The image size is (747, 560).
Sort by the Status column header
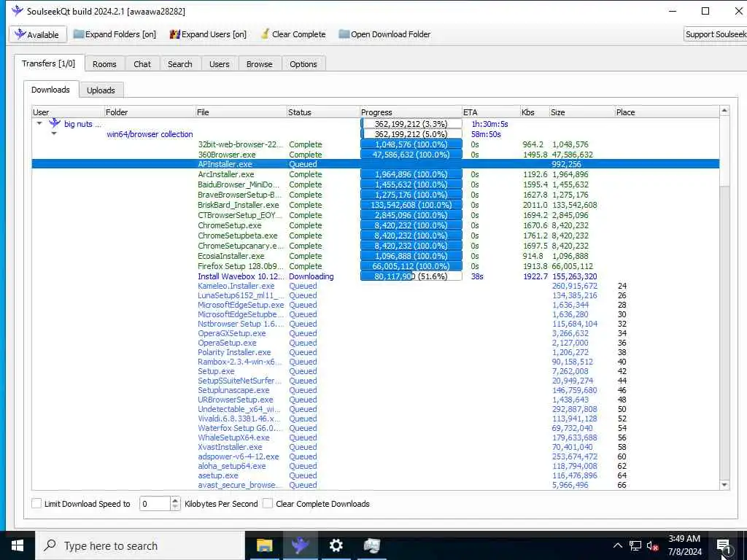323,112
